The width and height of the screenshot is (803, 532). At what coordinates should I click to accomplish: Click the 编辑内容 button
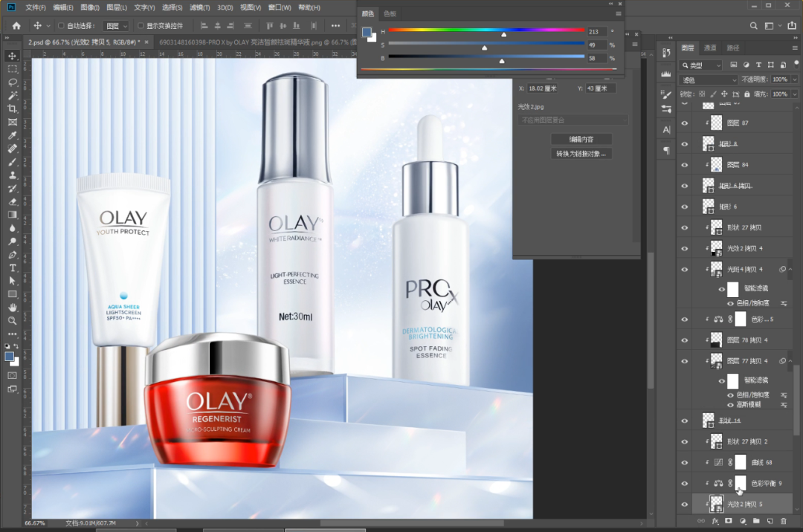tap(581, 139)
